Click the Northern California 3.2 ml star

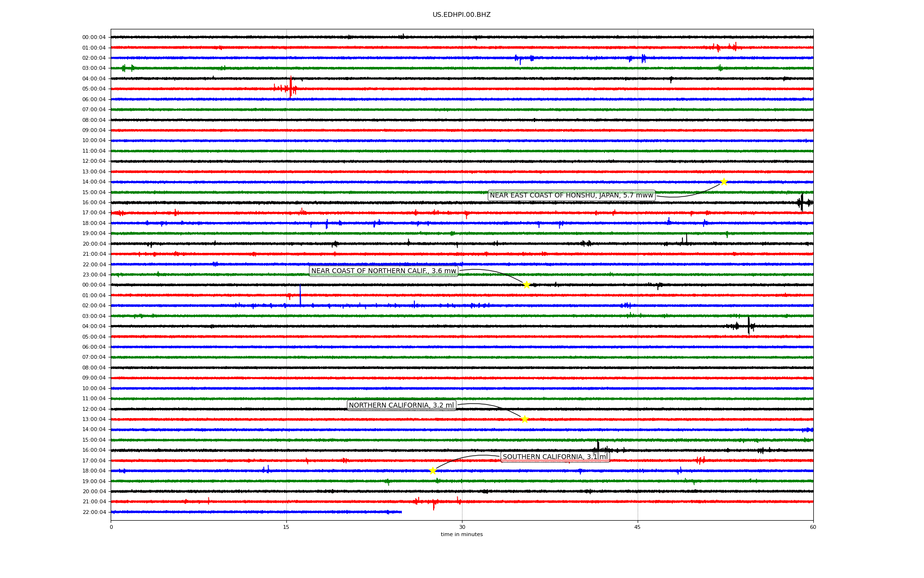tap(525, 419)
